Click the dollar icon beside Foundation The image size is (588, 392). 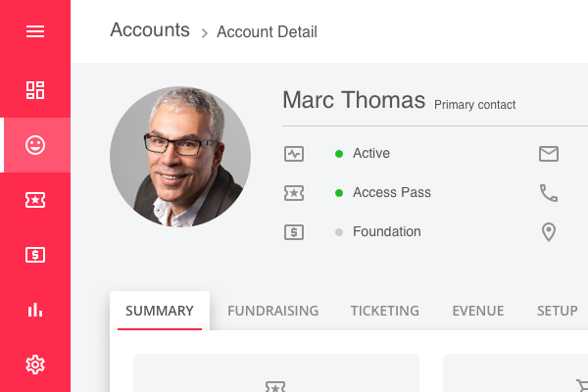(294, 232)
